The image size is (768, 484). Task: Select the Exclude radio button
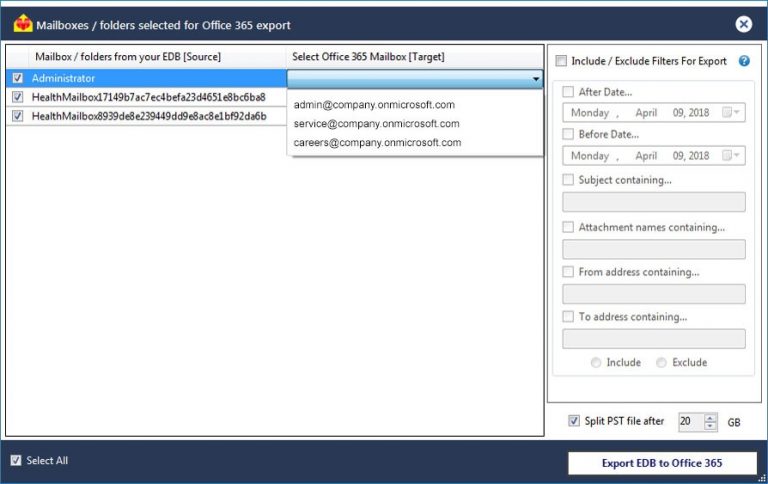(x=661, y=363)
